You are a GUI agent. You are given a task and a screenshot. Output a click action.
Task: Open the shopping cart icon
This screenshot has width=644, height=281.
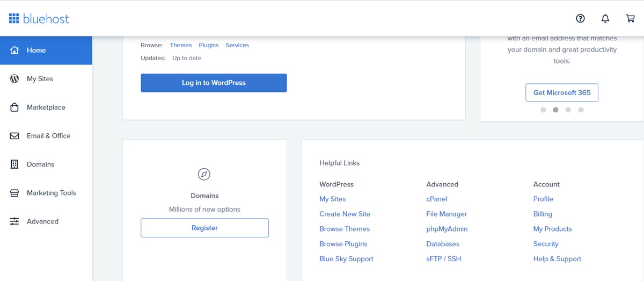(x=631, y=18)
